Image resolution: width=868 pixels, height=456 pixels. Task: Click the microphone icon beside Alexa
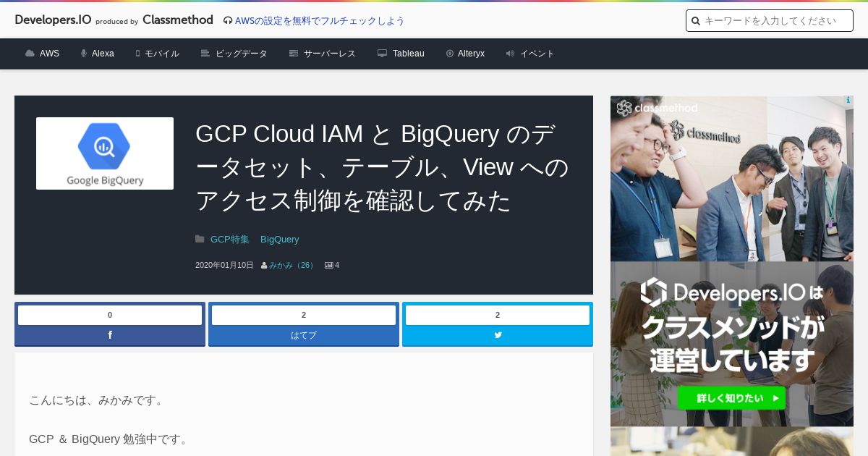(x=84, y=54)
